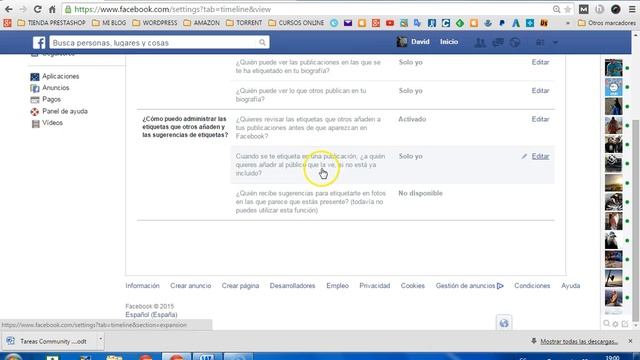
Task: Go to Inicio in the top bar
Action: coord(449,42)
